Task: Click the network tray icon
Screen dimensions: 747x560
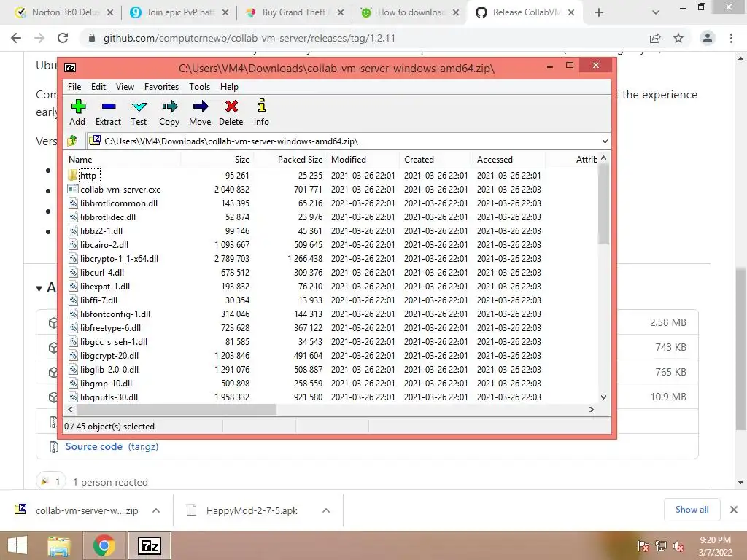Action: click(x=661, y=546)
